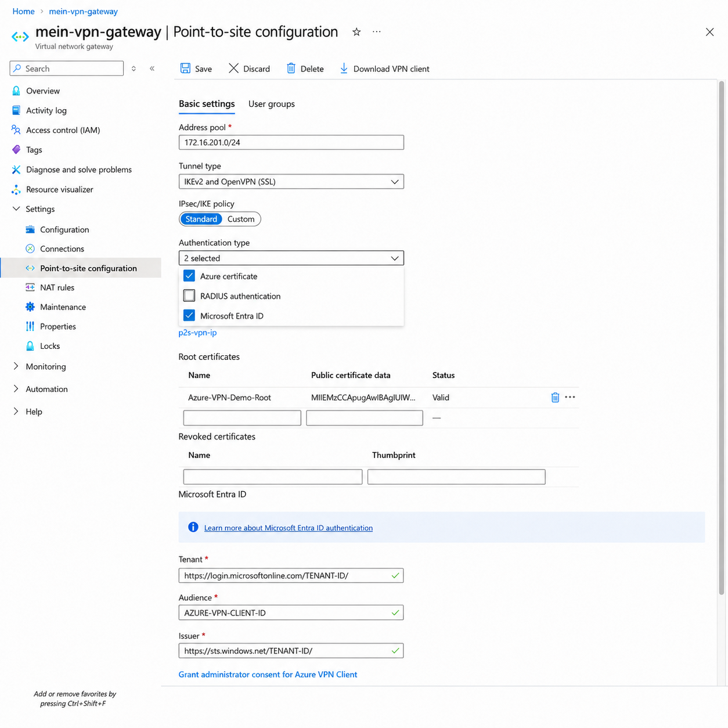728x728 pixels.
Task: Click the mein-vpn-gateway breadcrumb link
Action: coord(83,11)
